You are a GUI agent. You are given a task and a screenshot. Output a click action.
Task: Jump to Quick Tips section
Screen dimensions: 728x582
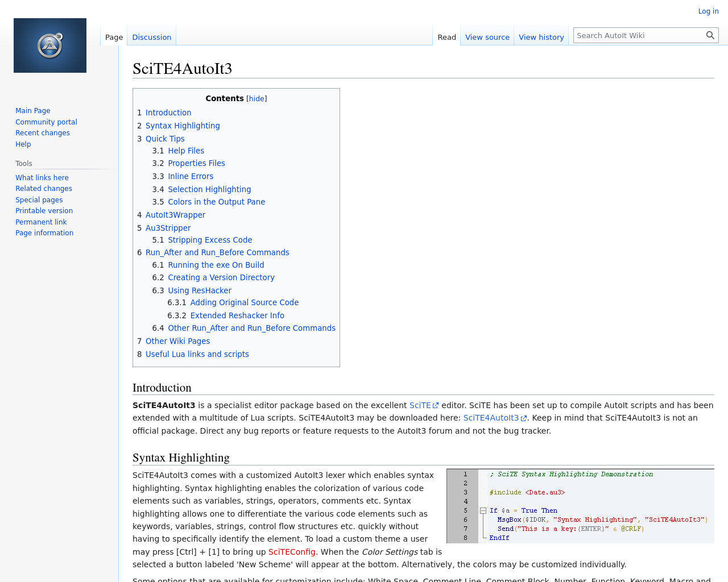click(165, 139)
